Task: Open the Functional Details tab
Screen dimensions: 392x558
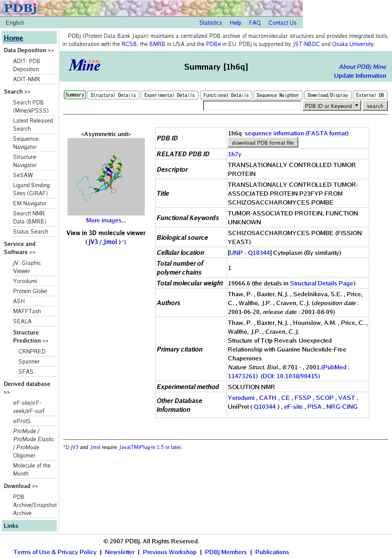Action: click(x=226, y=95)
